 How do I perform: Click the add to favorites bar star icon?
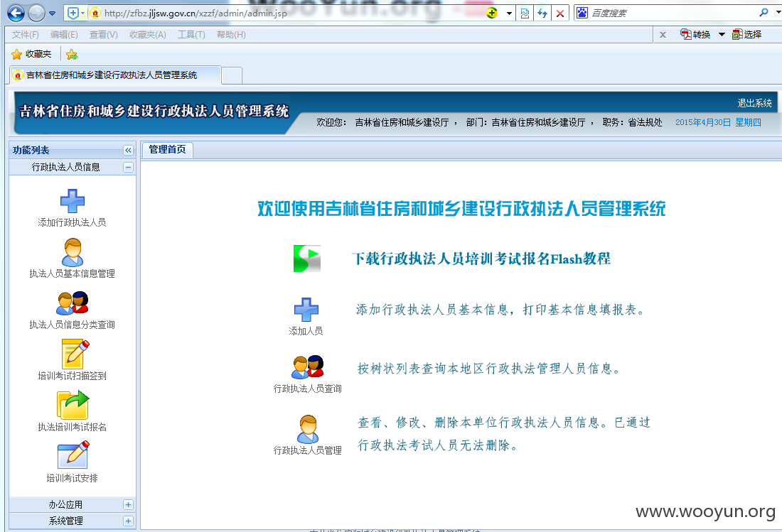point(72,54)
